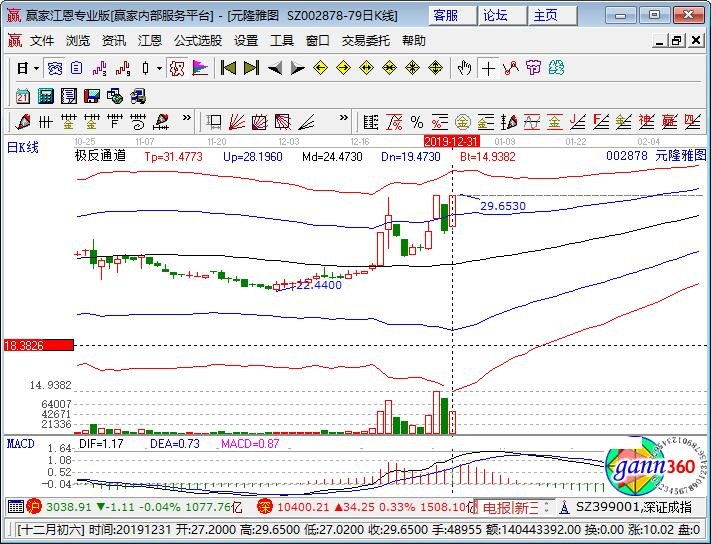711x544 pixels.
Task: Click the SZ399001,深证成指 status entry
Action: (633, 507)
